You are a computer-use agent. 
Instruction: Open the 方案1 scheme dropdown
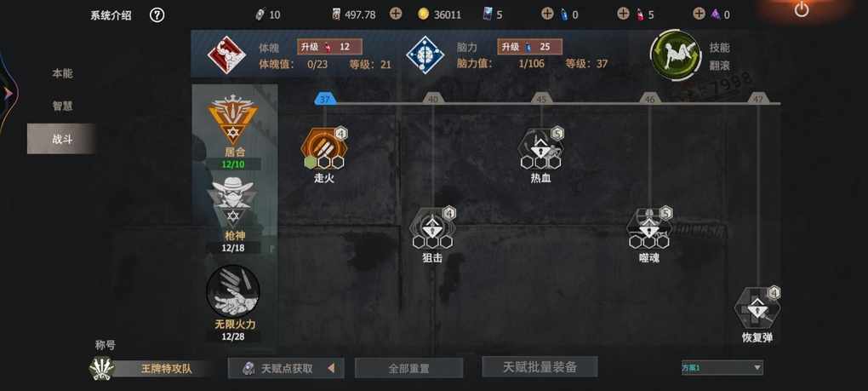[722, 367]
